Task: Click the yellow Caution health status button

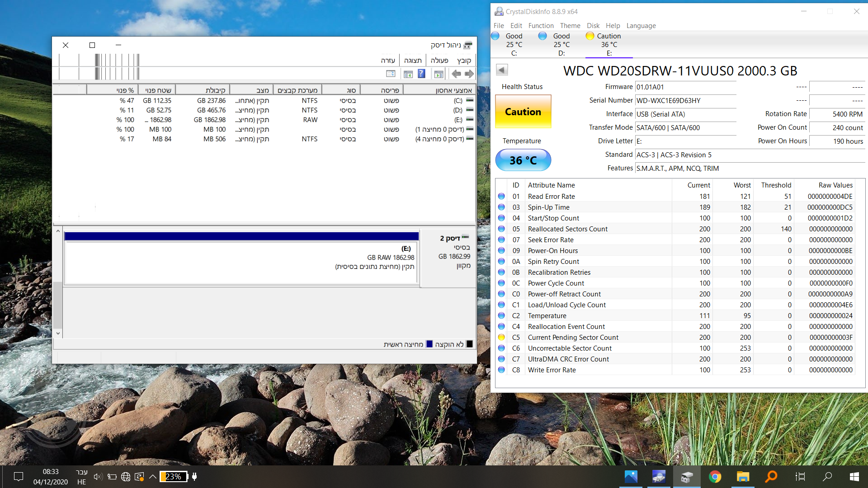Action: click(523, 112)
